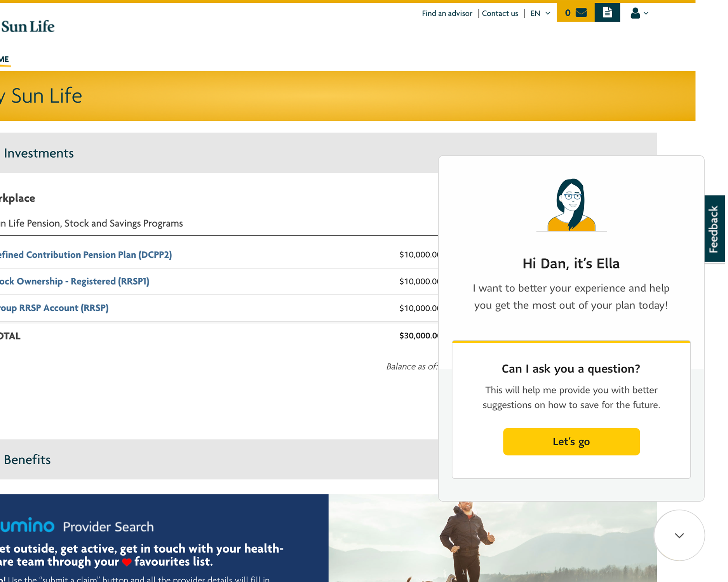The height and width of the screenshot is (582, 728).
Task: Open Group RRSP Account (RRSP)
Action: coord(54,308)
